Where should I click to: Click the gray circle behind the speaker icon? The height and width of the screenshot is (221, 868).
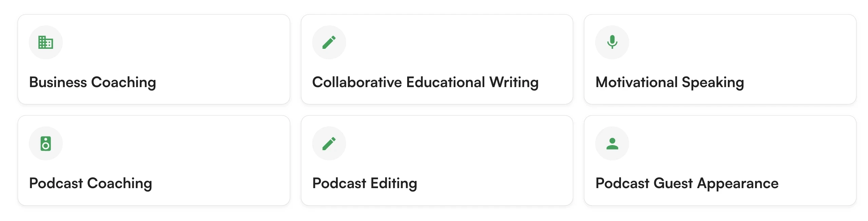coord(46,143)
